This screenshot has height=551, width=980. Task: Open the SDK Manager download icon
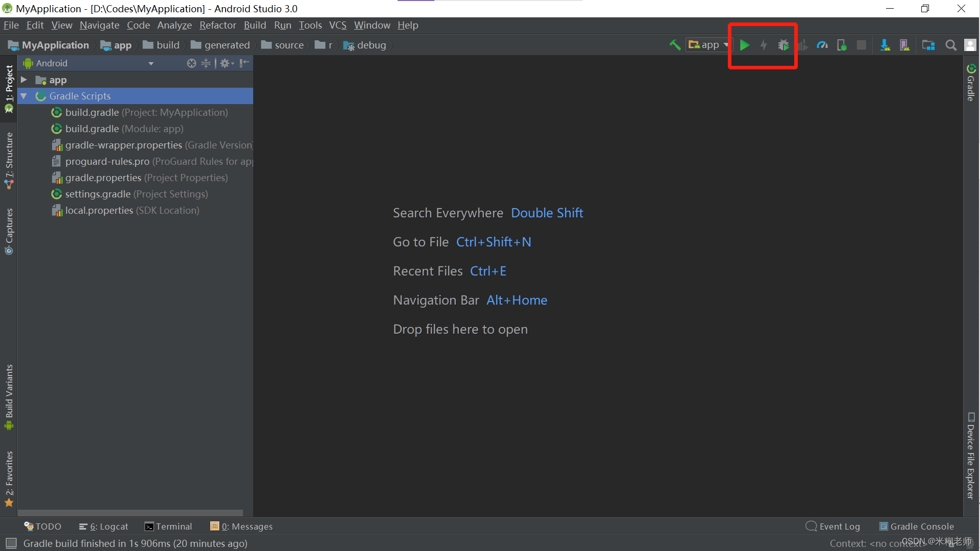(x=885, y=45)
